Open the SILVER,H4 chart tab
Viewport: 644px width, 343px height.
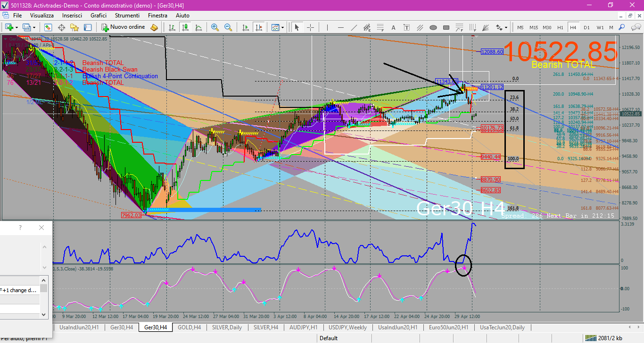(x=267, y=327)
